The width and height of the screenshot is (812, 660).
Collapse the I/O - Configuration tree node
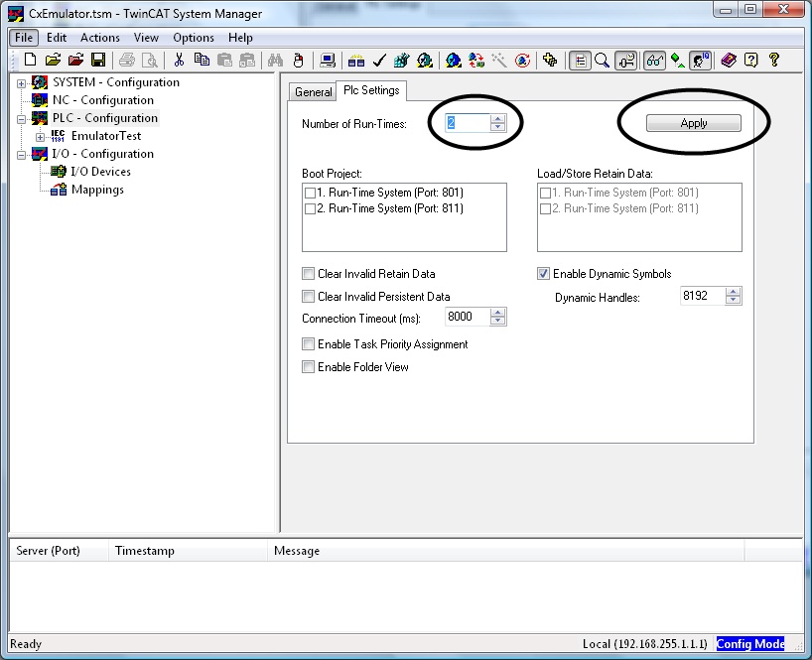[x=21, y=155]
